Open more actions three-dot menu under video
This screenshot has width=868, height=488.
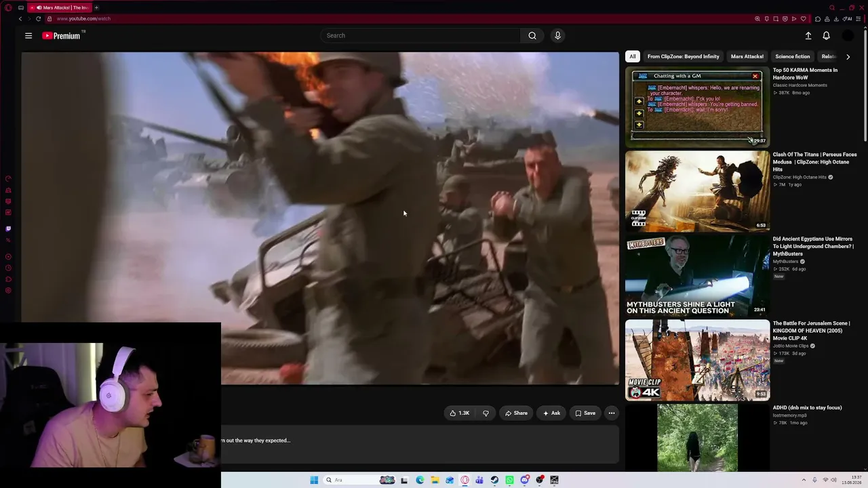point(612,413)
